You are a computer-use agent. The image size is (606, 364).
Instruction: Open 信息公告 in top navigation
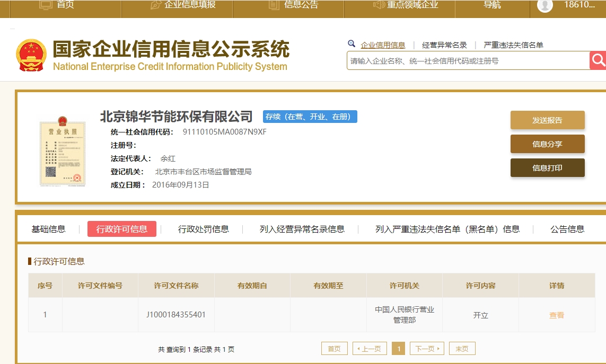click(294, 5)
